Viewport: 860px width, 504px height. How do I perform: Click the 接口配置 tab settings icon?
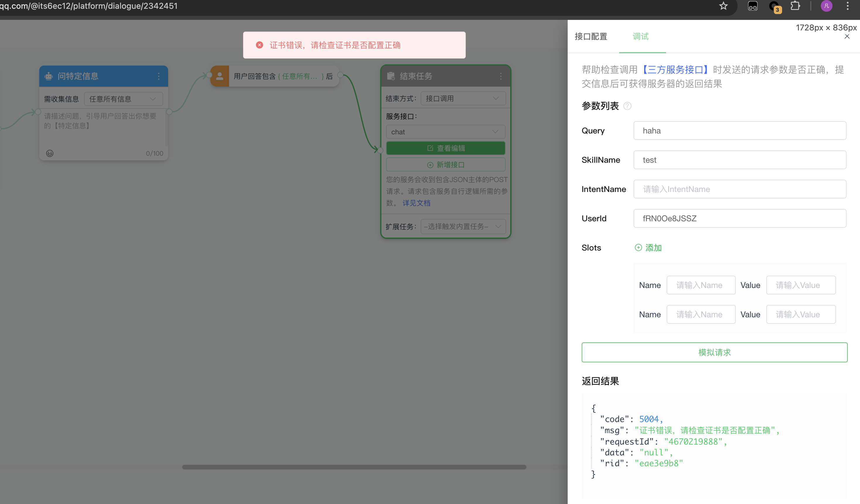[590, 36]
